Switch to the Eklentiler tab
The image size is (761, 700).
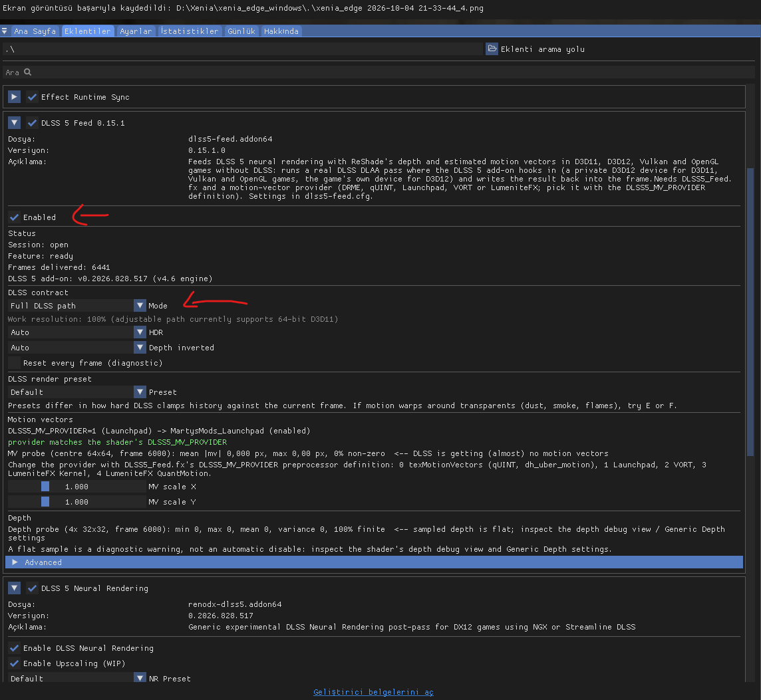click(87, 31)
